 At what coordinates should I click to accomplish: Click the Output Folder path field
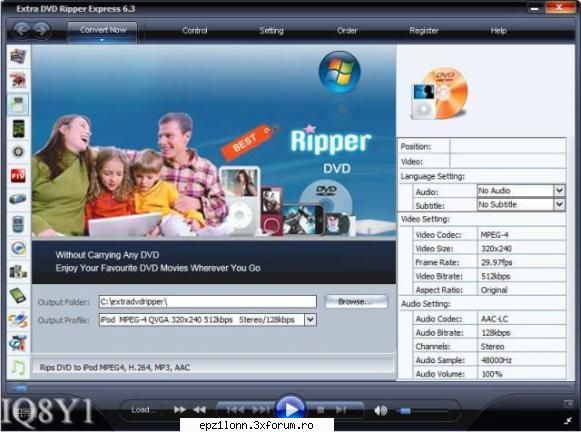pos(208,302)
